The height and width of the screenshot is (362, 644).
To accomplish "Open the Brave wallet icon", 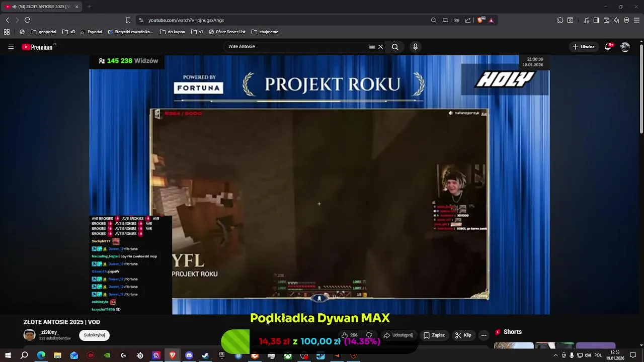I will pos(606,20).
